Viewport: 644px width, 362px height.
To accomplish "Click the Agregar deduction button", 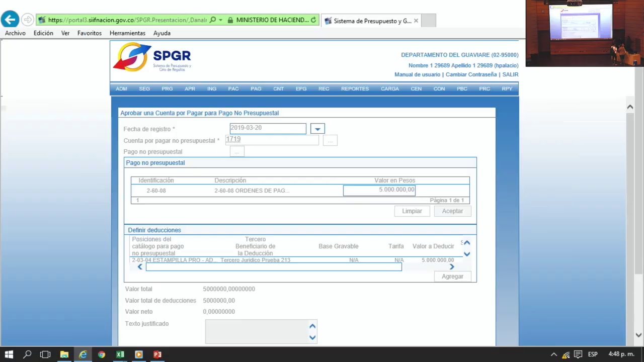I will coord(452,277).
